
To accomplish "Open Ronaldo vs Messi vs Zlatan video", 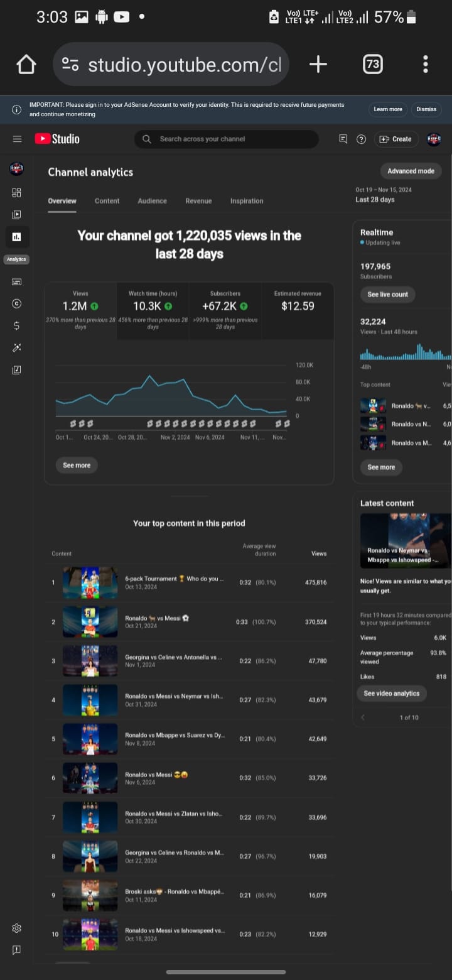I will pos(188,817).
